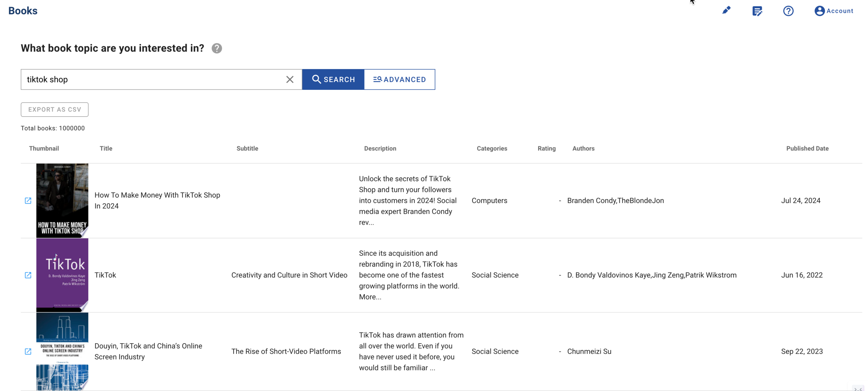
Task: Open external link for How To Make Money book
Action: [x=28, y=201]
